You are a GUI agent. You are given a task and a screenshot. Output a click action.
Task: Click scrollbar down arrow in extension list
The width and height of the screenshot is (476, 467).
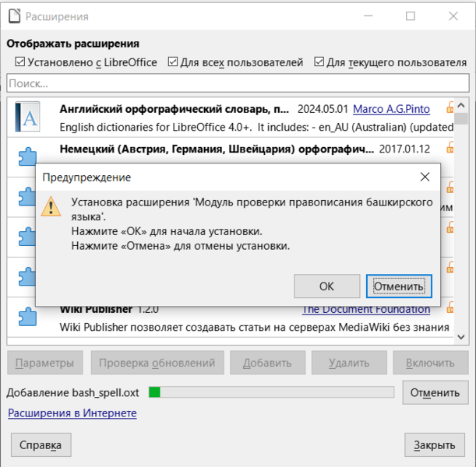pos(461,337)
